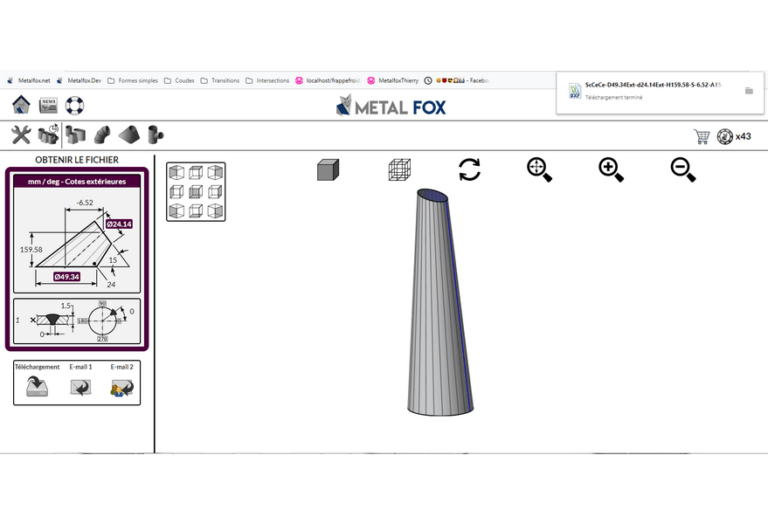This screenshot has width=768, height=524.
Task: Click the x43 tokens counter
Action: 734,136
